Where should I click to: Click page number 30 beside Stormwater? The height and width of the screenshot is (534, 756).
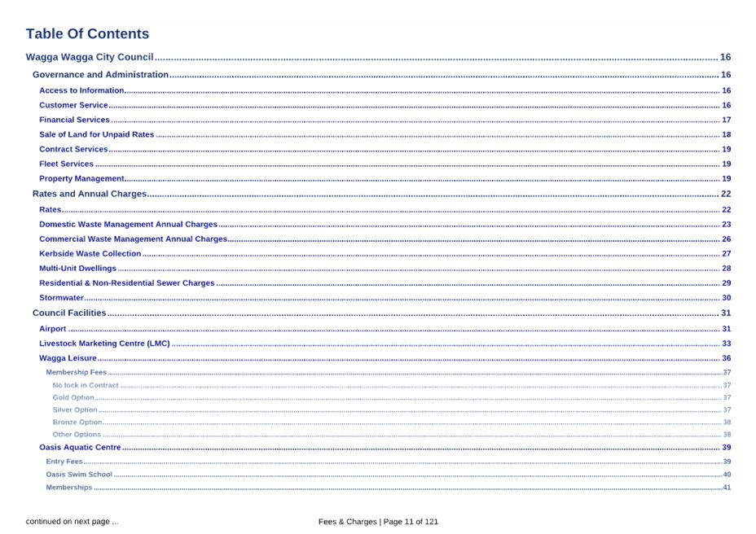click(x=726, y=298)
